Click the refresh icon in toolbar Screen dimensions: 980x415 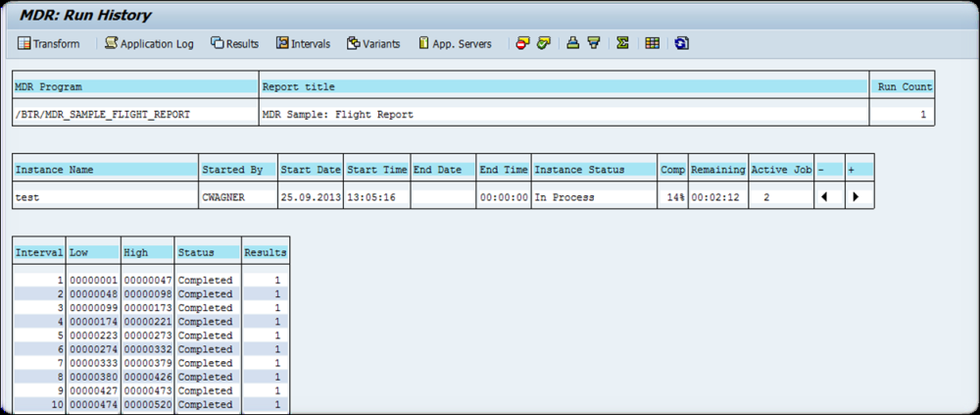point(682,43)
